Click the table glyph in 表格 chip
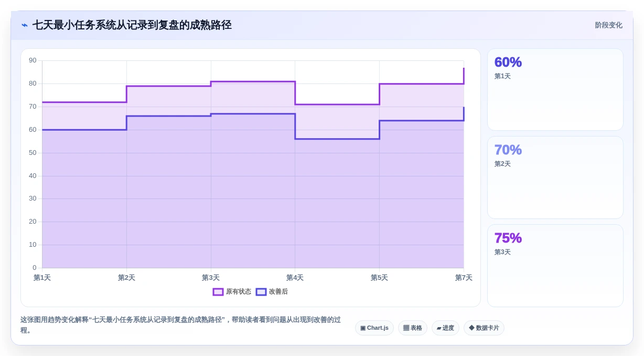Viewport: 644px width, 356px height. point(406,328)
